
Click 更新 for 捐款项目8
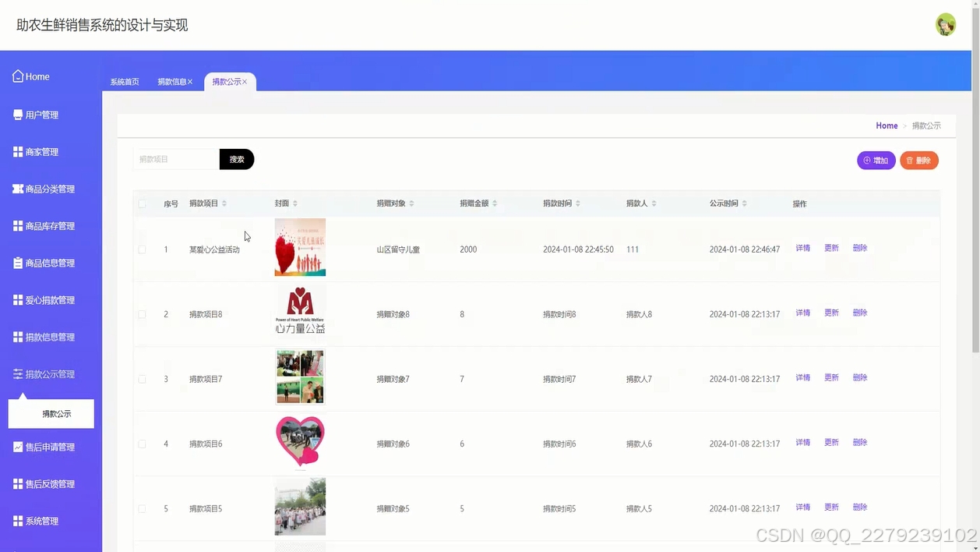[832, 313]
